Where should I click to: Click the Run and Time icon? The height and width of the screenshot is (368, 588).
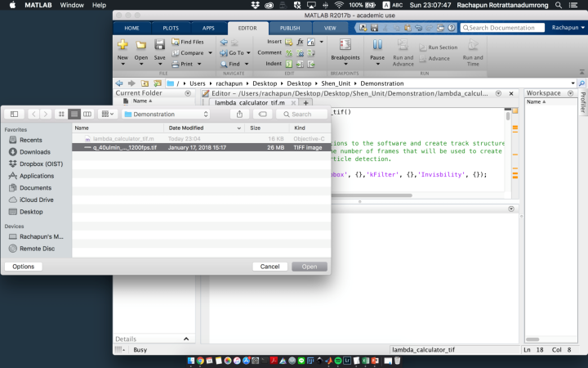point(473,46)
